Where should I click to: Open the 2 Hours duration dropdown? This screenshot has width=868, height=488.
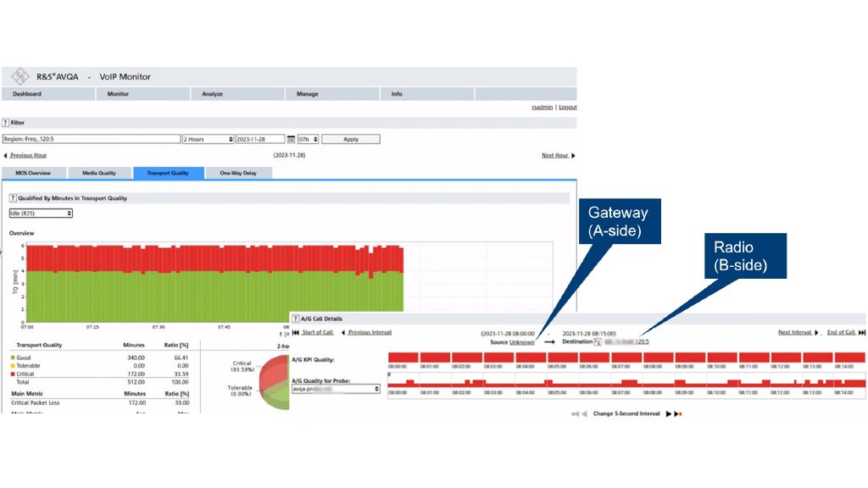208,139
